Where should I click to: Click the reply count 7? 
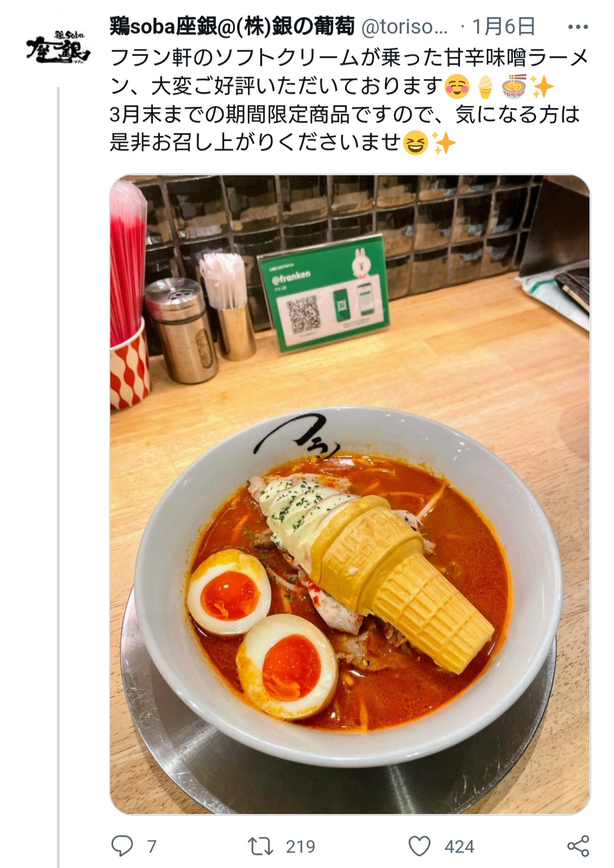tap(152, 846)
